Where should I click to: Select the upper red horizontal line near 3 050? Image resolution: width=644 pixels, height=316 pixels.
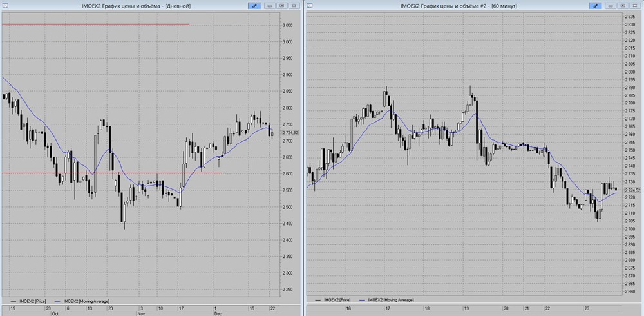[95, 25]
